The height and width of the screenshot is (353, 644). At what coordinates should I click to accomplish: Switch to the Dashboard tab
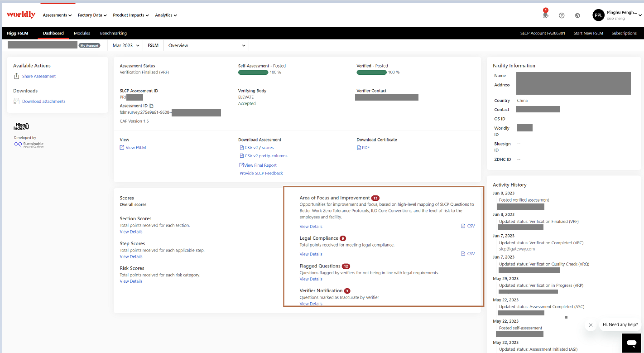pos(53,33)
